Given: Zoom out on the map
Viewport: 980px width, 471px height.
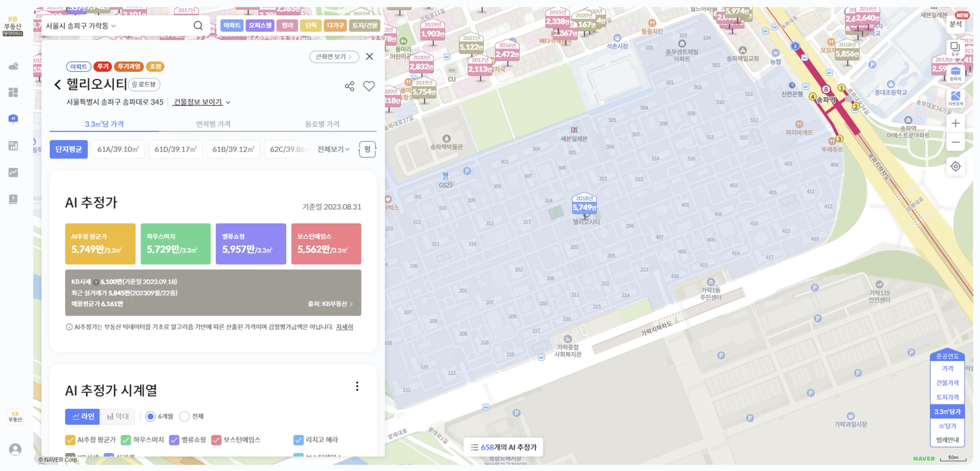Looking at the screenshot, I should pyautogui.click(x=955, y=142).
